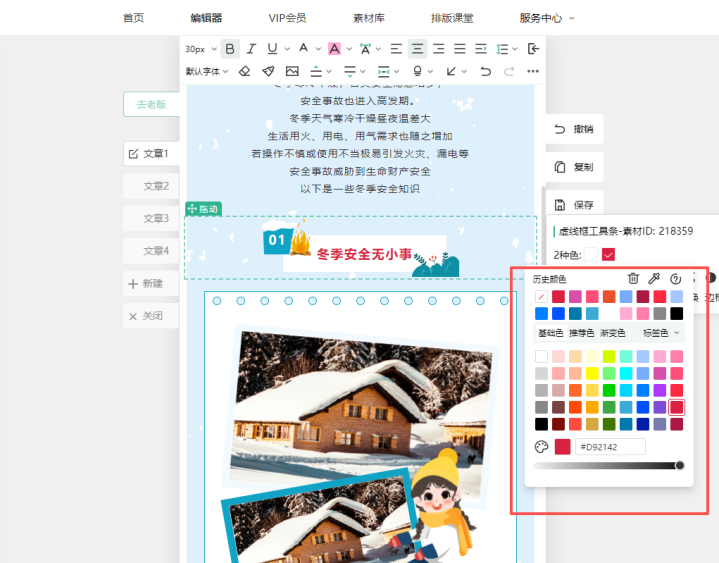Click the 去老版 button
The width and height of the screenshot is (719, 563).
click(x=152, y=105)
